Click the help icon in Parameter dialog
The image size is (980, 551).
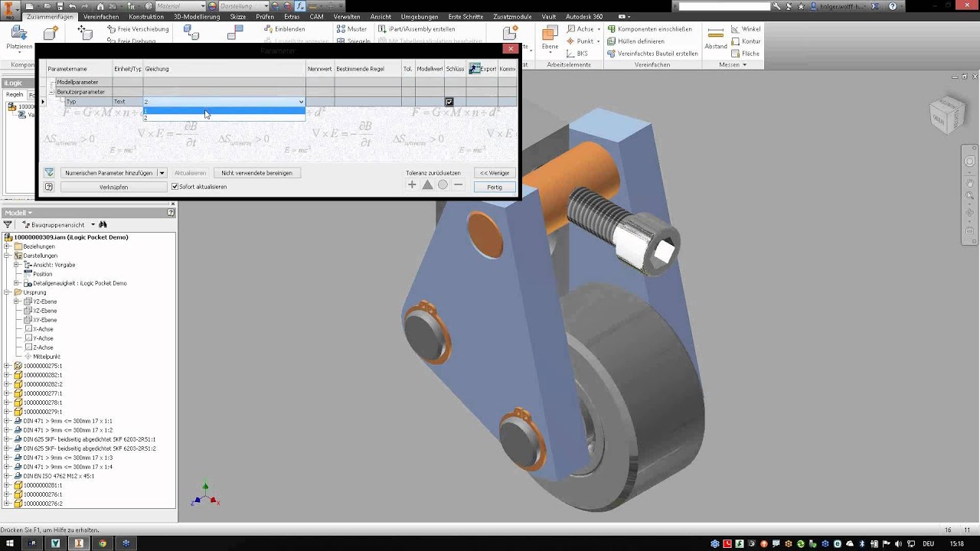[x=49, y=187]
